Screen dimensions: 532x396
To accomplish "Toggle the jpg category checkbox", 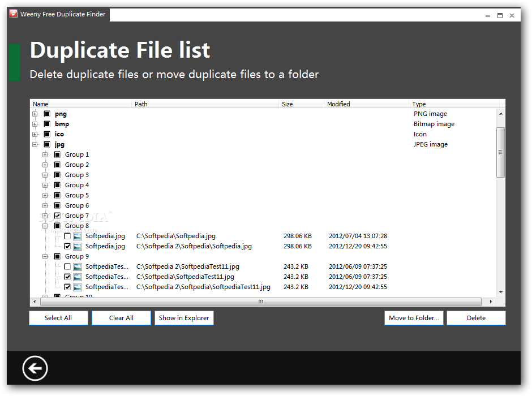I will tap(47, 144).
